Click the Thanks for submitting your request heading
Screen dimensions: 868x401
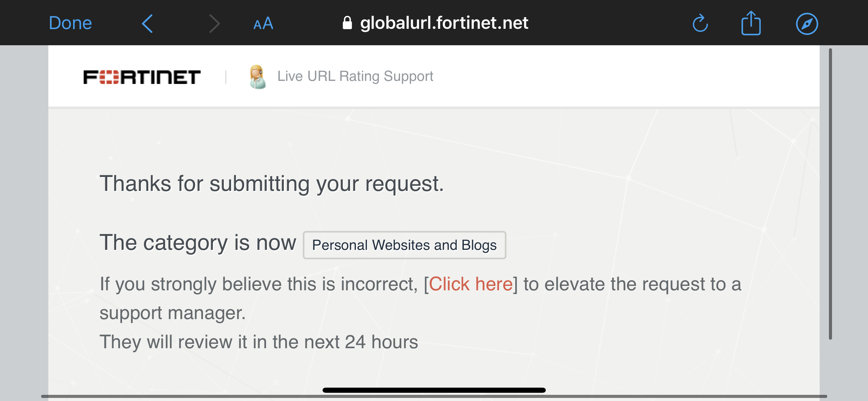[x=272, y=184]
